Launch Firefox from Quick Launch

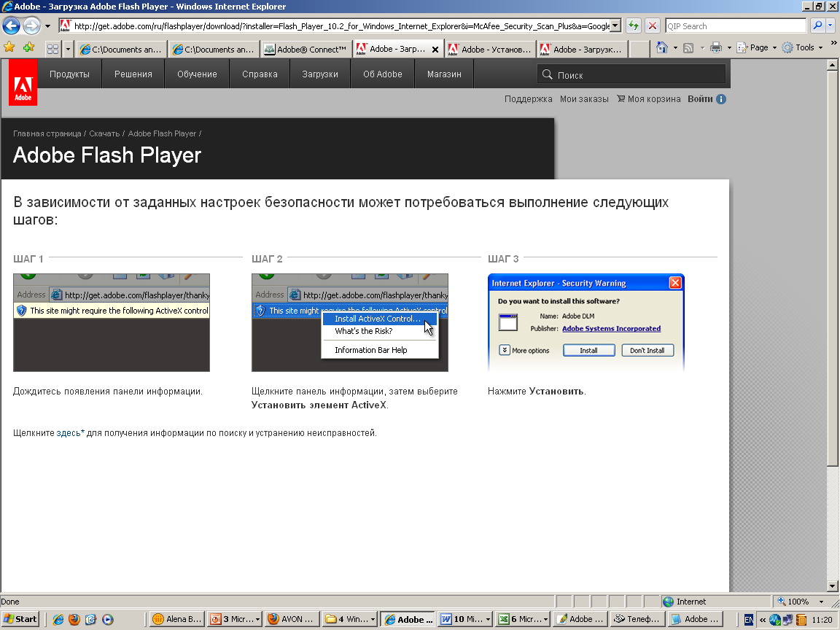74,619
